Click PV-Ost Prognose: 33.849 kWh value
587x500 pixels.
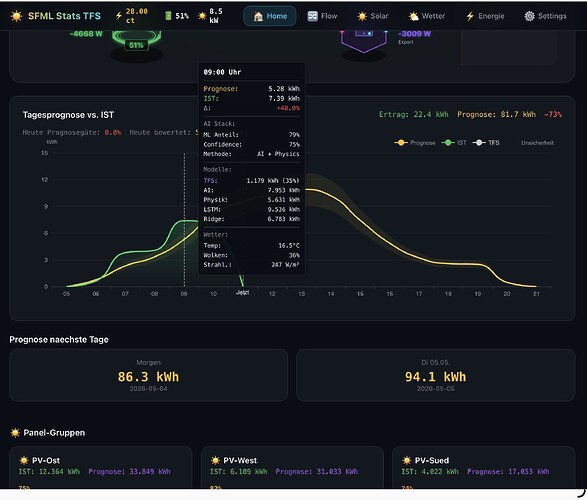[130, 472]
